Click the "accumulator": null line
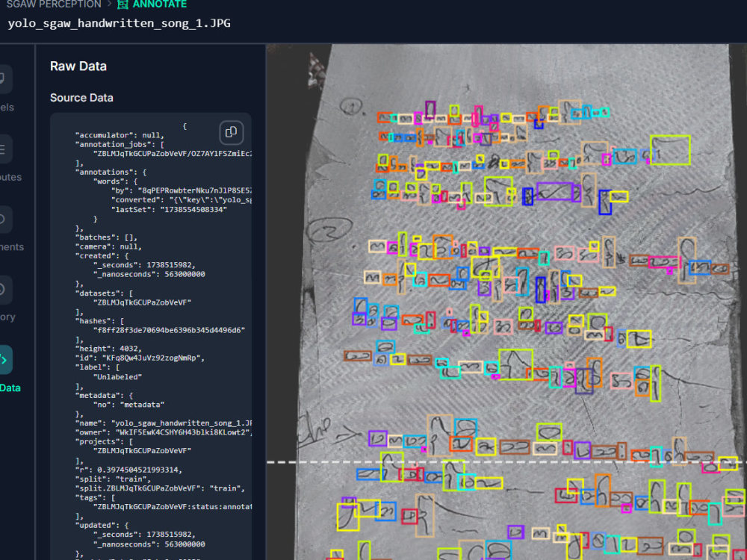 tap(119, 135)
